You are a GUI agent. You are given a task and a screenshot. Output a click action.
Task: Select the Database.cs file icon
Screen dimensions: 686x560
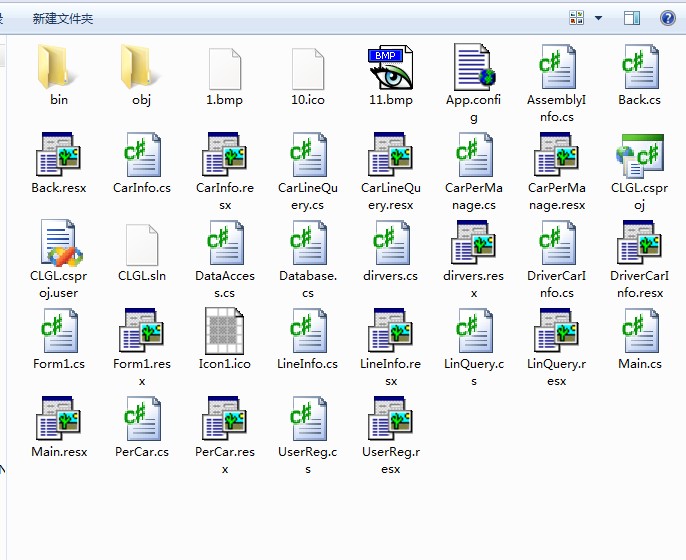point(308,243)
